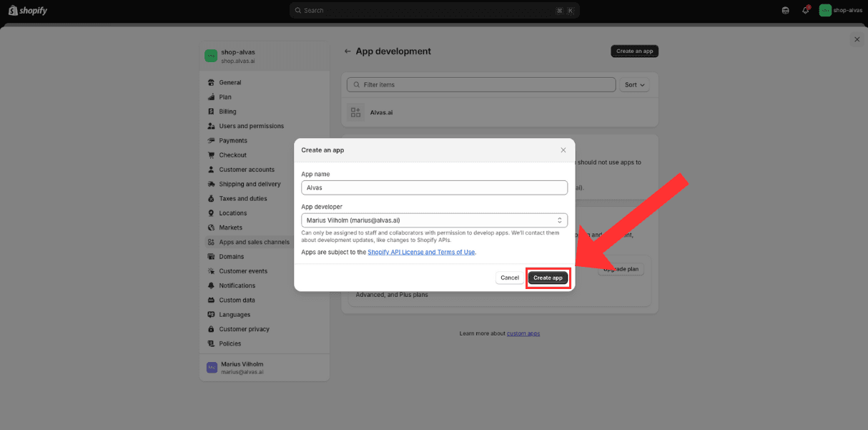Edit the App name field containing Alvas
Screen dimensions: 868x430
[435, 187]
